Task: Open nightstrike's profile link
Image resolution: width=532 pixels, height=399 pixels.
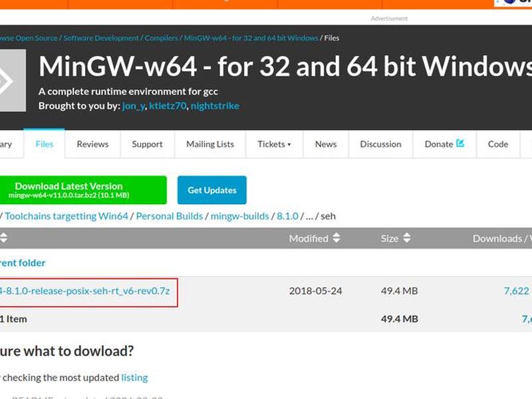Action: tap(215, 106)
